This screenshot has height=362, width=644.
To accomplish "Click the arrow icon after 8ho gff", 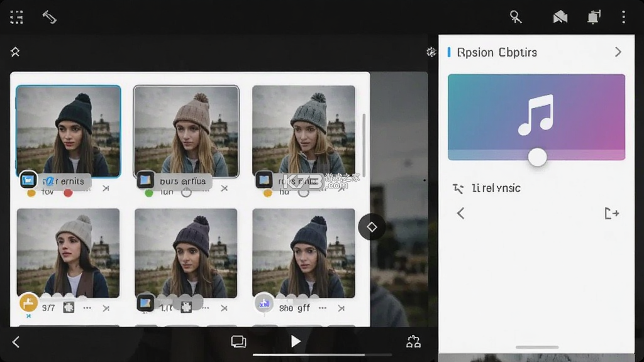I will tap(341, 308).
